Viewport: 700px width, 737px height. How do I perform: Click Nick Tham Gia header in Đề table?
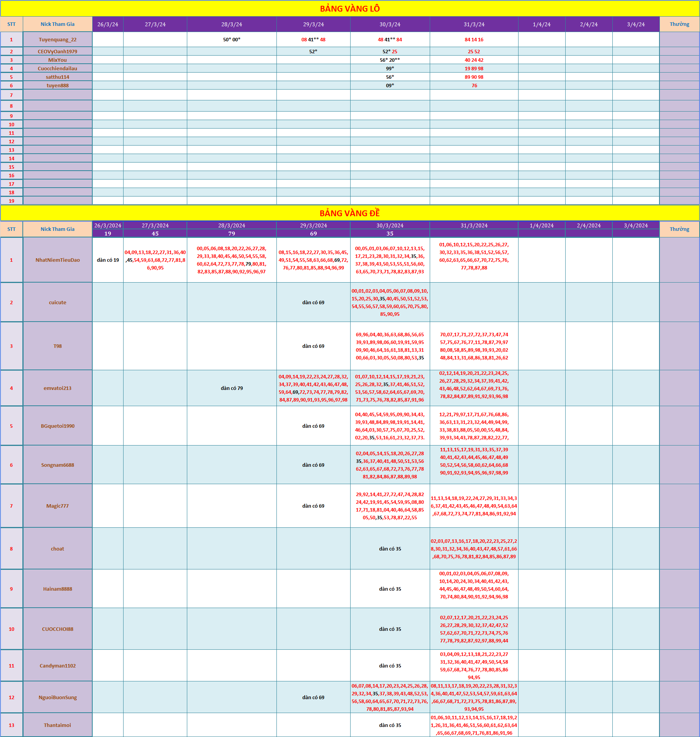click(x=58, y=229)
